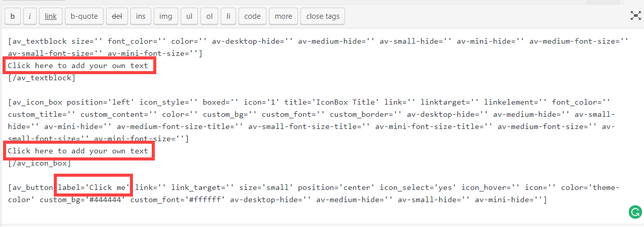
Task: Insert the more tag
Action: pos(283,16)
